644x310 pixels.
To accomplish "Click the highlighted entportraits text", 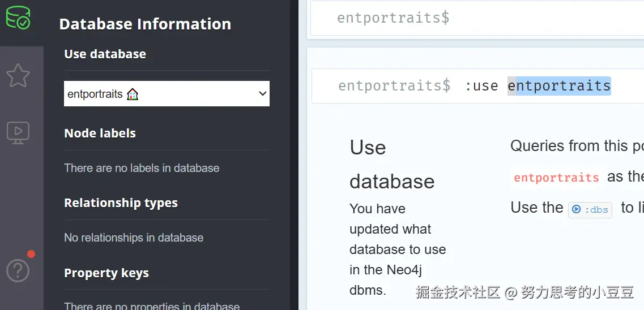I will pyautogui.click(x=559, y=86).
